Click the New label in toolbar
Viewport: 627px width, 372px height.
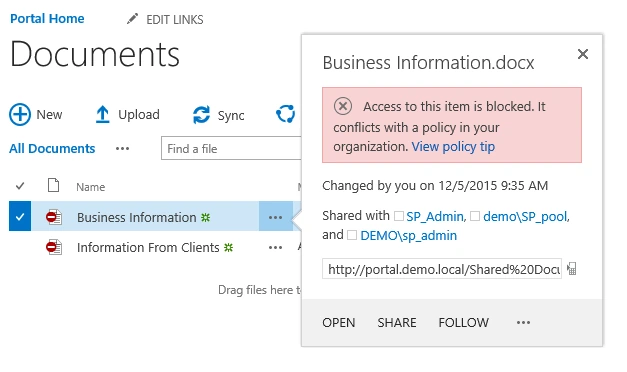coord(49,114)
